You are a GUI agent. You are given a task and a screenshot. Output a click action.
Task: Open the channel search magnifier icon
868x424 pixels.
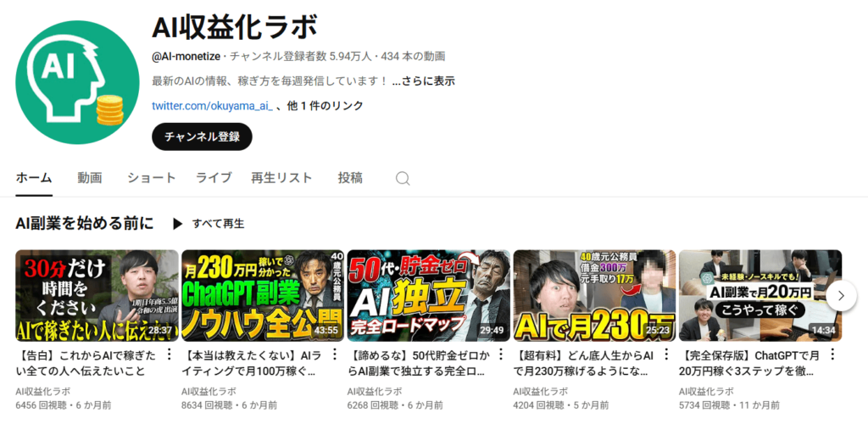403,178
